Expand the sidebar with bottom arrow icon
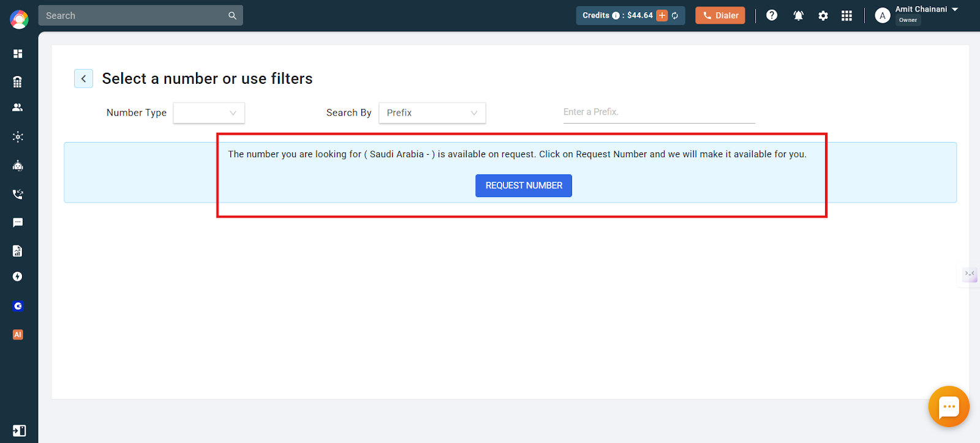 tap(19, 431)
